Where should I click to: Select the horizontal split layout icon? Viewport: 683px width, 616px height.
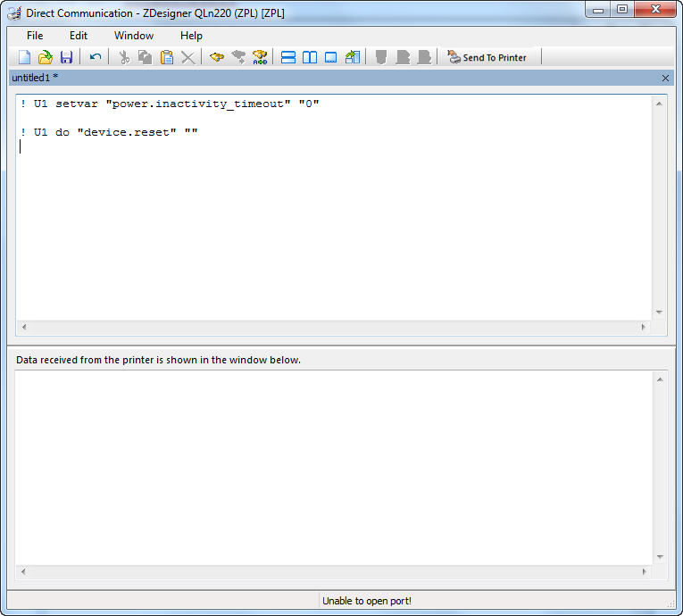coord(288,57)
